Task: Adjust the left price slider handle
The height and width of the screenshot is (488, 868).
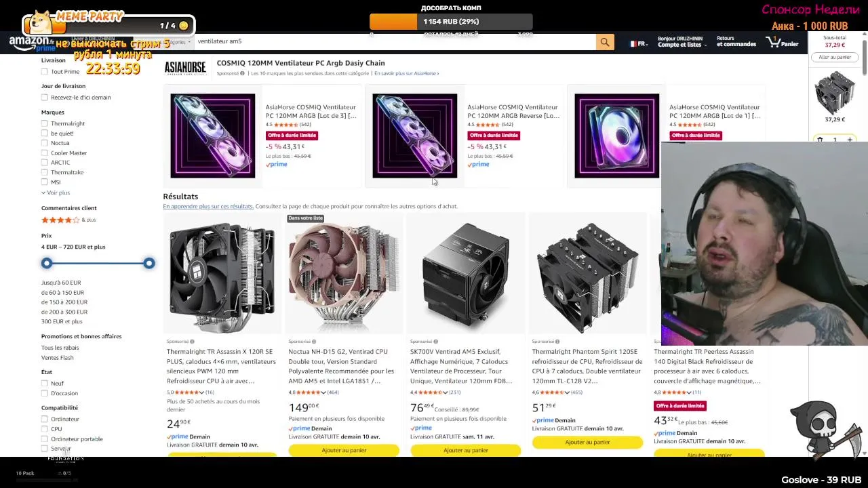Action: [x=47, y=263]
